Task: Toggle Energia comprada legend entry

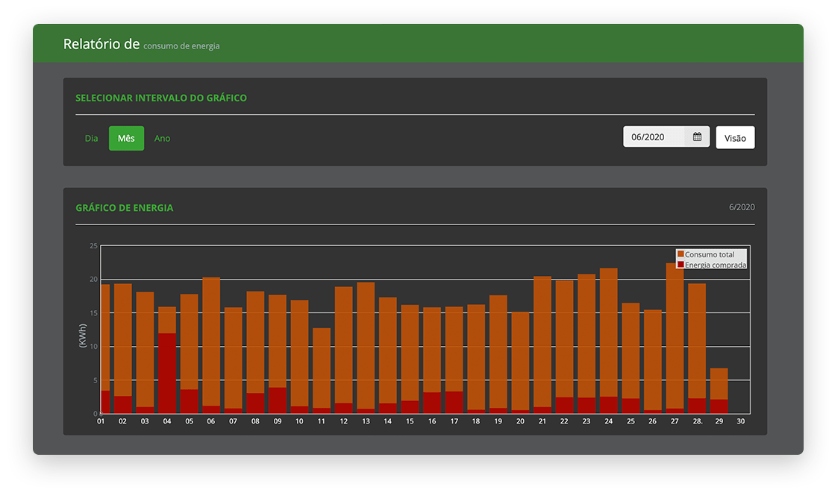Action: (715, 265)
